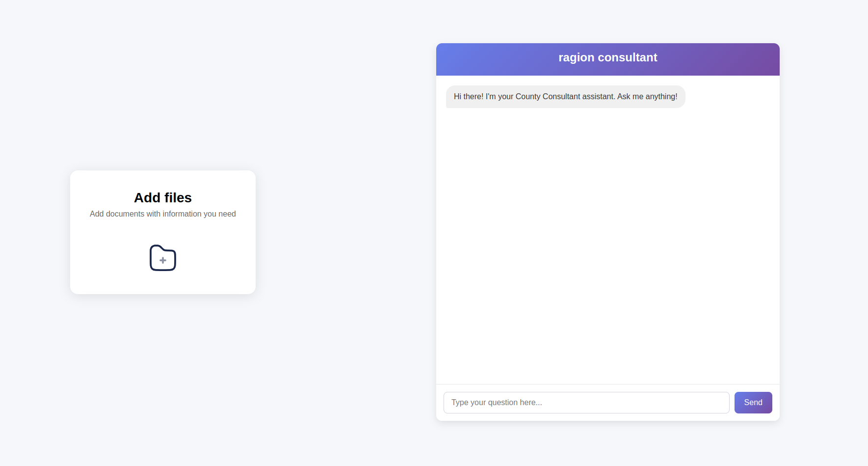
Task: Click the word "files" in the card title
Action: [178, 197]
